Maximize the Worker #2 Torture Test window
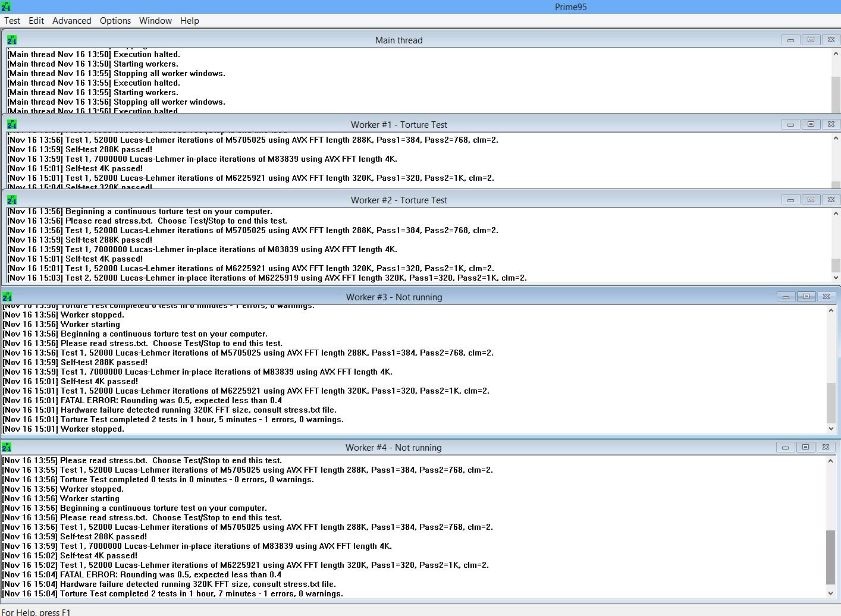Screen dimensions: 841x616 tap(811, 200)
